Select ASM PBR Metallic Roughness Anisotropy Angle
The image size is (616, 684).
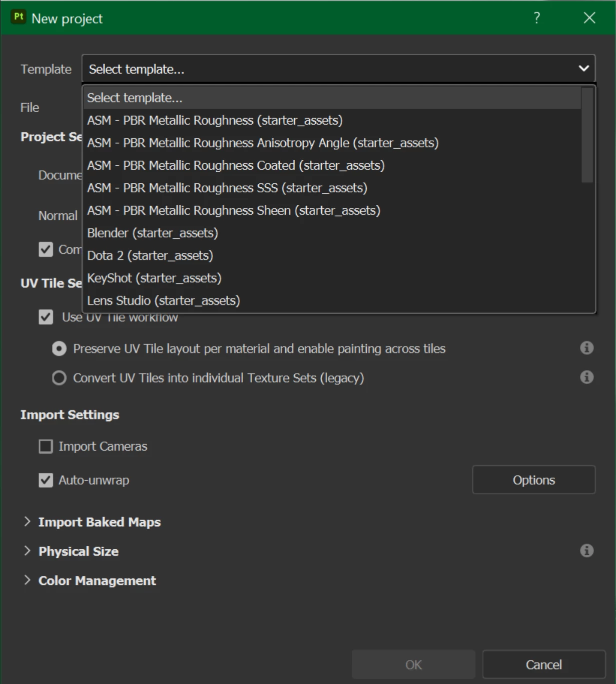332,143
